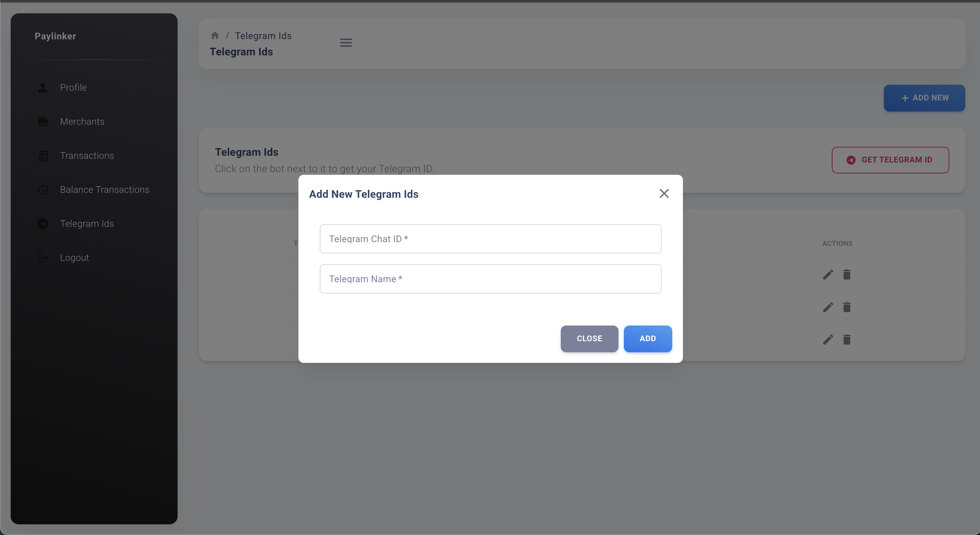980x535 pixels.
Task: Delete the third table row with the trash icon
Action: (x=846, y=340)
